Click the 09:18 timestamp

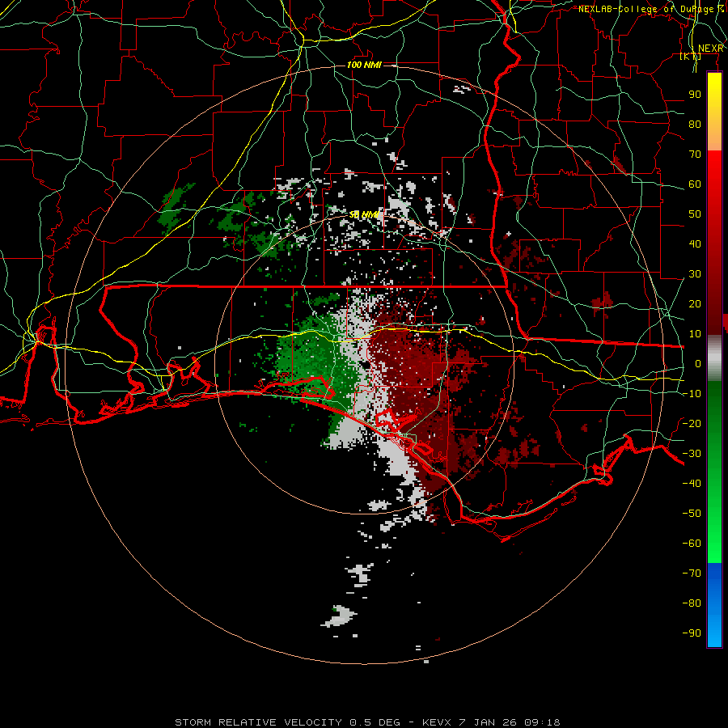(542, 722)
